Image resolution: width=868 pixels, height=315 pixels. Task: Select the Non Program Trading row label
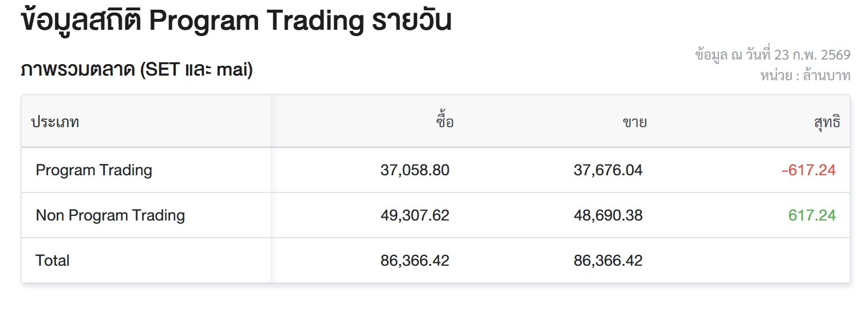coord(110,215)
